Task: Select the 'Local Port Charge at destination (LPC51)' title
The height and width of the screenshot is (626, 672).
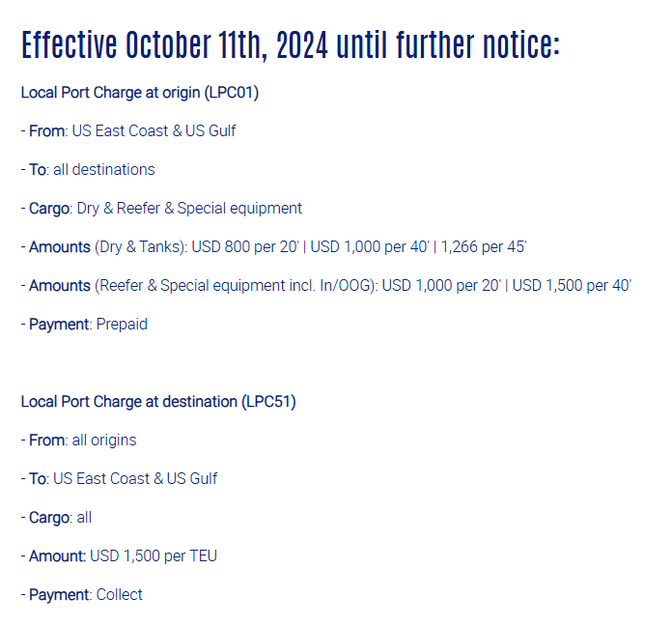Action: tap(158, 402)
